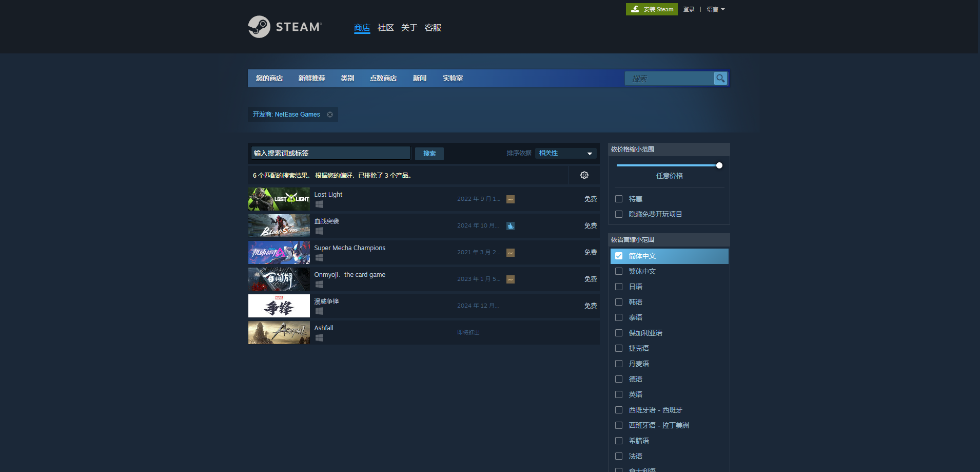The width and height of the screenshot is (980, 472).
Task: Open the 点数商店 points shop
Action: coord(383,78)
